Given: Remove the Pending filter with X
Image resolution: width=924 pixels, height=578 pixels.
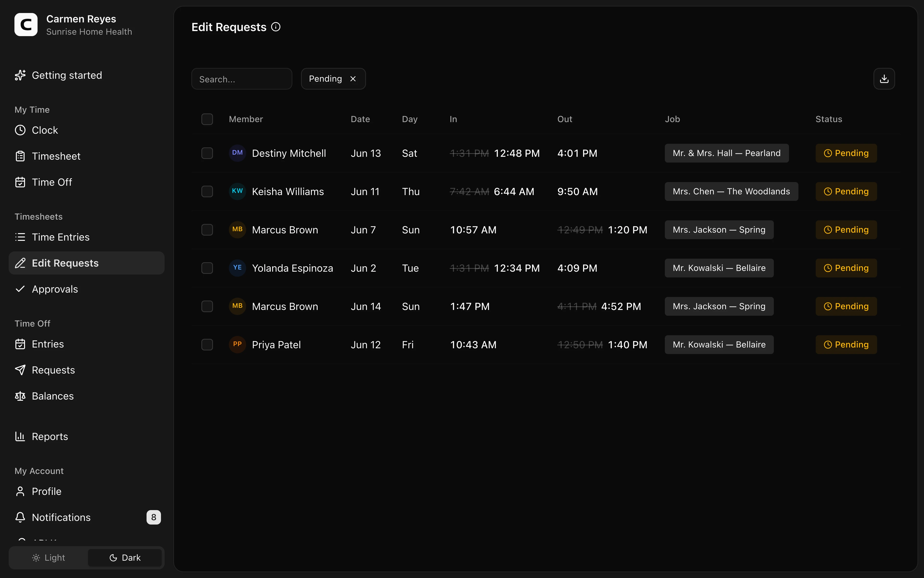Looking at the screenshot, I should pos(353,79).
